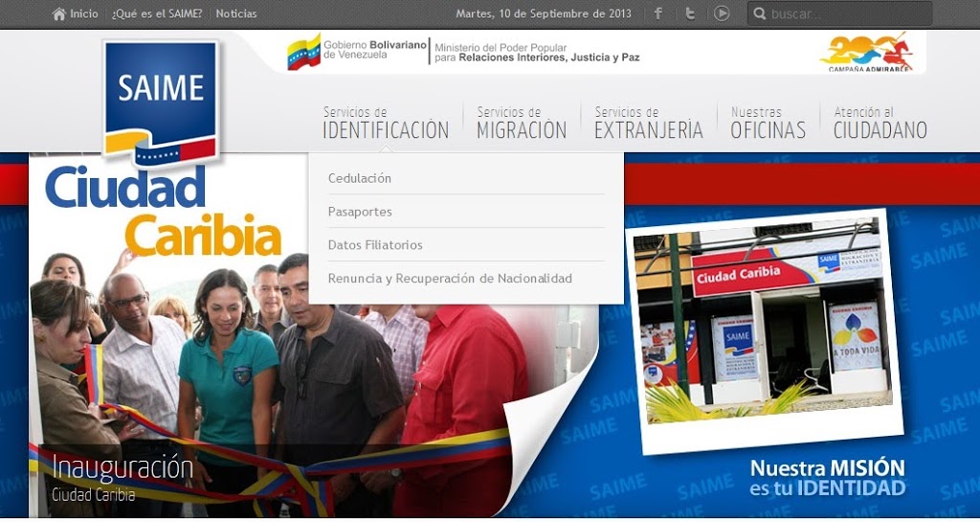Screen dimensions: 980x522
Task: Open the Noticias link
Action: click(x=236, y=13)
